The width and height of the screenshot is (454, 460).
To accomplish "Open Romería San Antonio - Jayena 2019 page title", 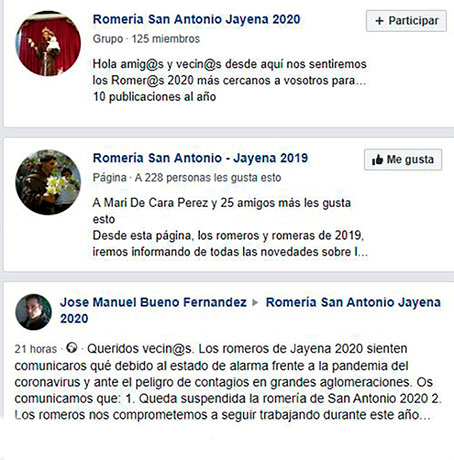I will 200,158.
